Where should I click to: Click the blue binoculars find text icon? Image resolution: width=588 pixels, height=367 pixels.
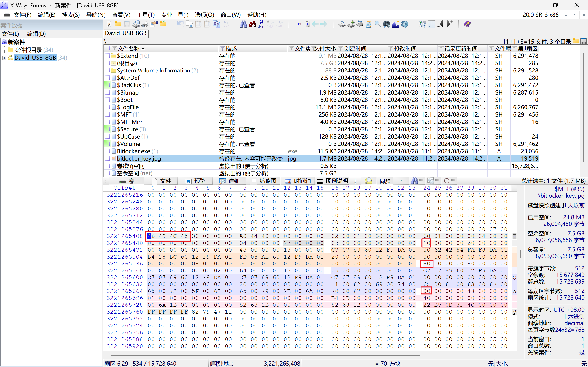pos(243,24)
